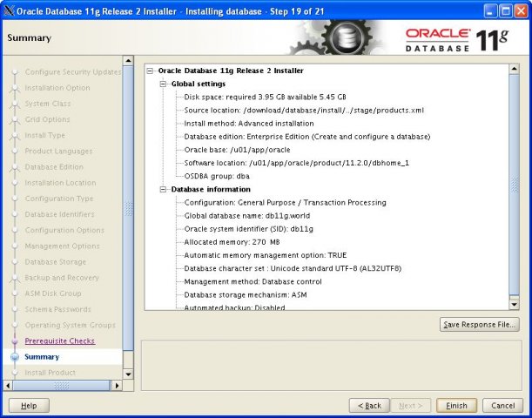Collapse the Database information tree node
This screenshot has width=532, height=418.
point(163,189)
